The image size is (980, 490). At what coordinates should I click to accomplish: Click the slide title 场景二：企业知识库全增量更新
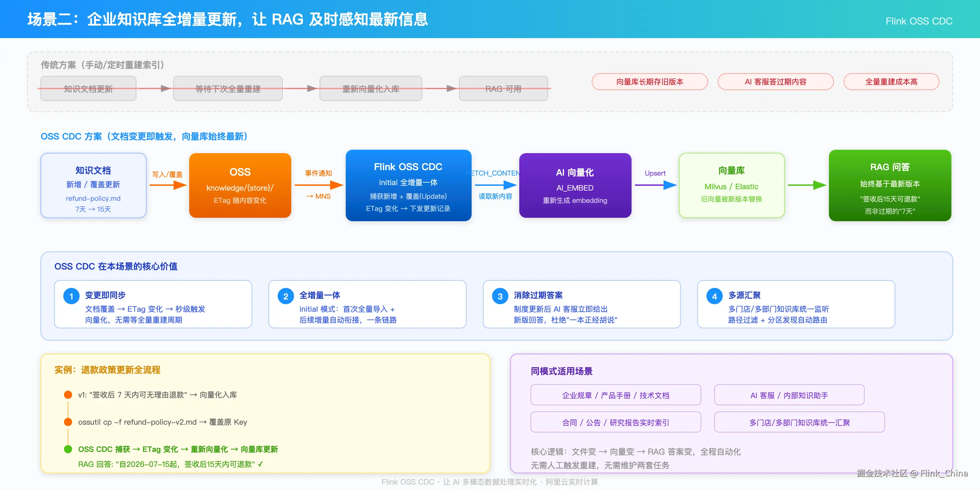[x=228, y=19]
